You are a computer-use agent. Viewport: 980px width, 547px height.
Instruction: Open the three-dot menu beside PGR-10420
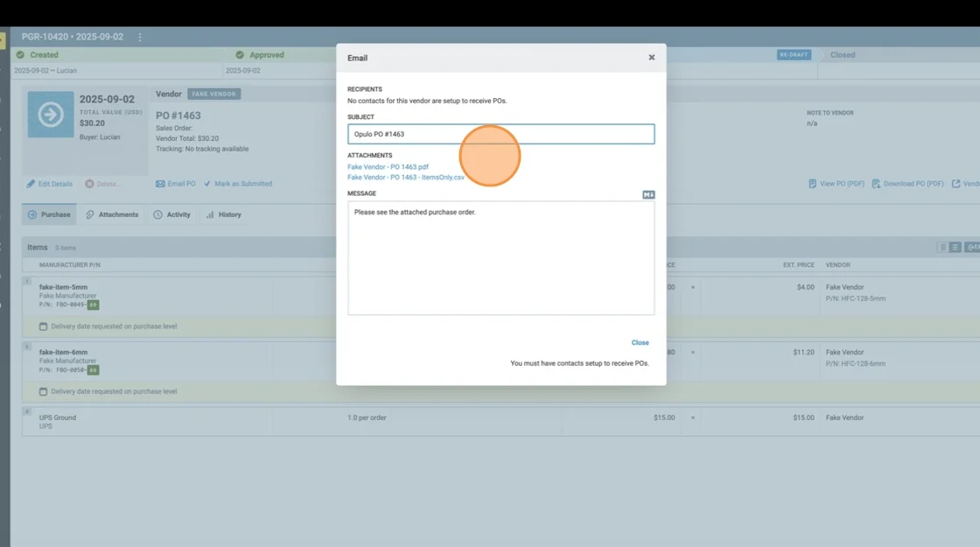click(x=140, y=38)
